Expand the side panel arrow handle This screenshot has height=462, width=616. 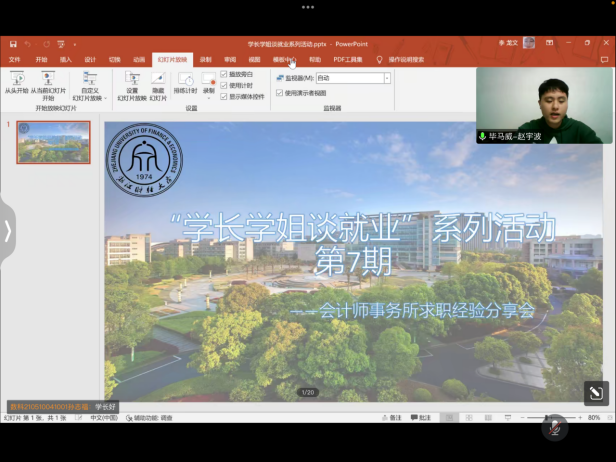(x=8, y=230)
